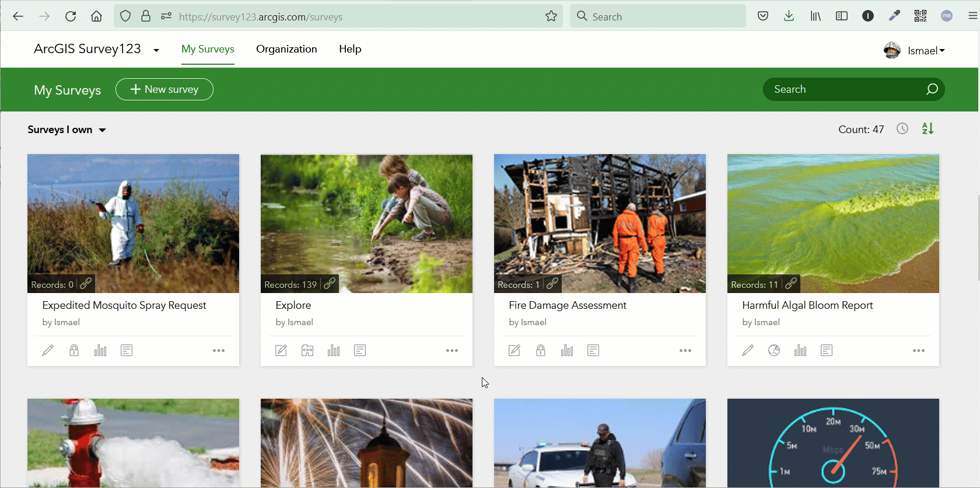Open analyze chart for Expedited Mosquito Spray Request
Viewport: 980px width, 488px height.
[100, 350]
